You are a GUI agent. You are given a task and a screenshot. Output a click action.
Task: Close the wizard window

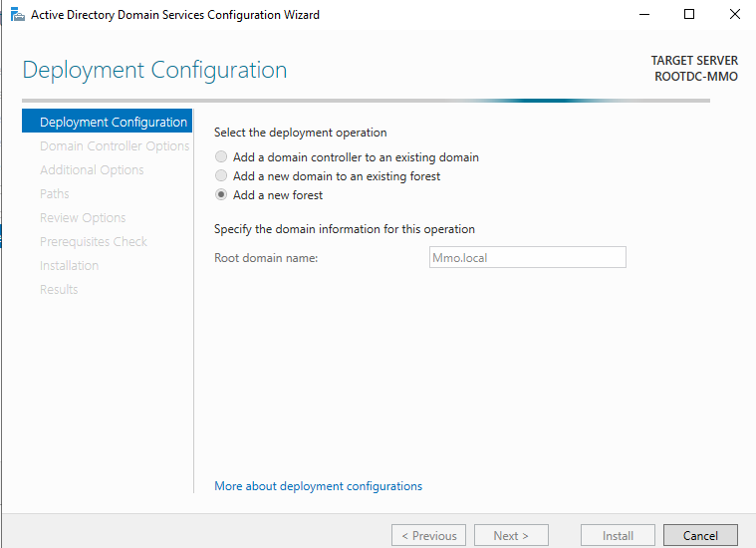[735, 15]
